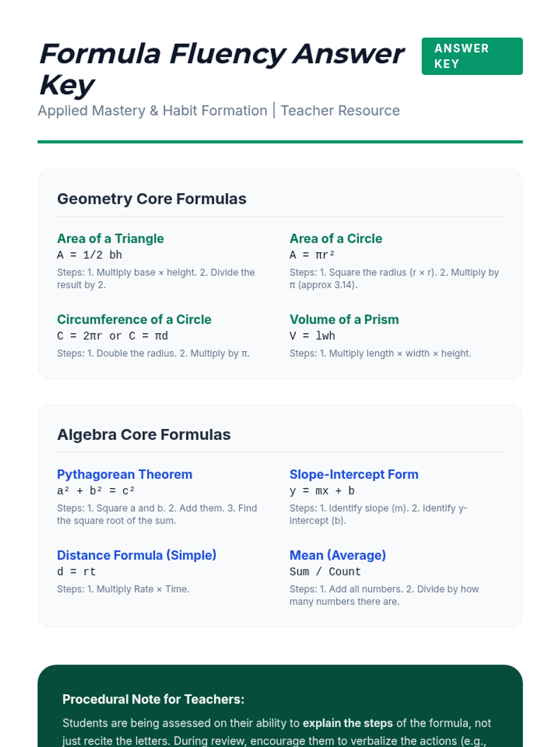Click the Circumference of a Circle heading
Viewport: 560px width, 747px height.
pyautogui.click(x=134, y=319)
